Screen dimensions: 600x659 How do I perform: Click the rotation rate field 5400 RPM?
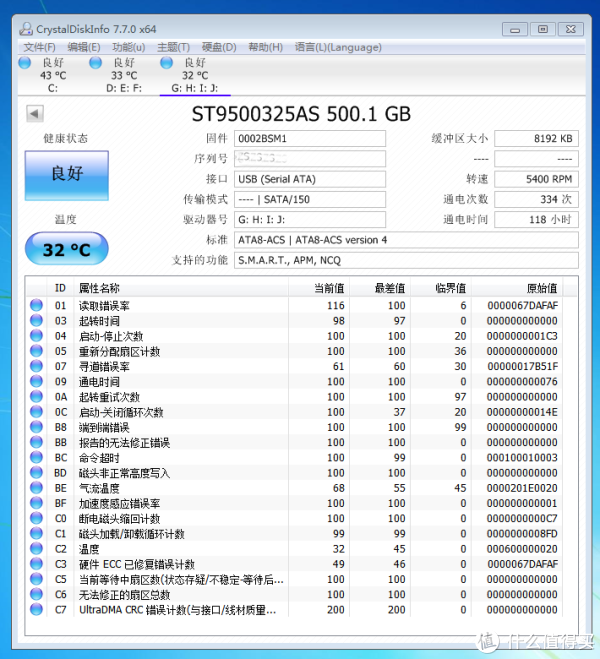click(537, 179)
